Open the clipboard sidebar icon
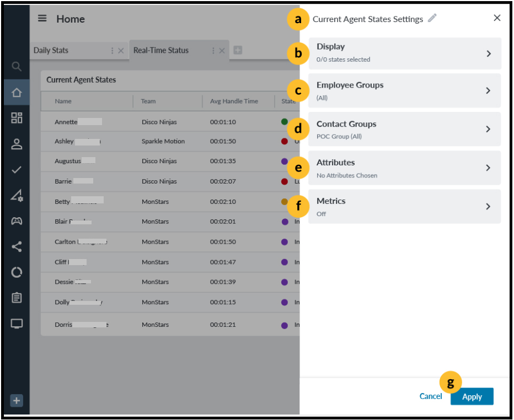This screenshot has height=420, width=514. pyautogui.click(x=17, y=298)
